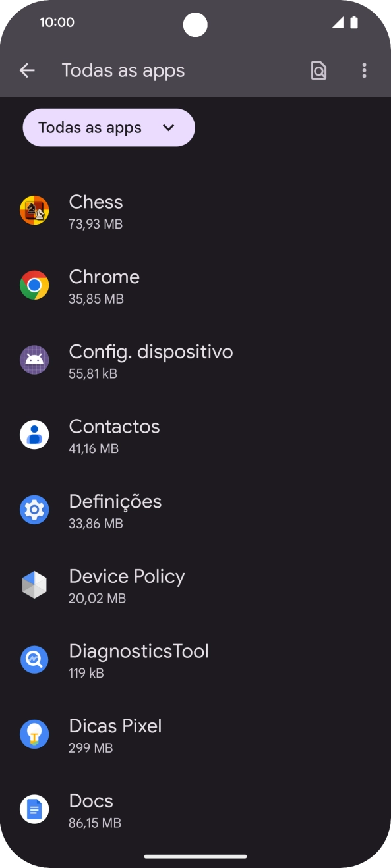Expand the Todas as apps filter dropdown
This screenshot has width=391, height=868.
pyautogui.click(x=109, y=127)
